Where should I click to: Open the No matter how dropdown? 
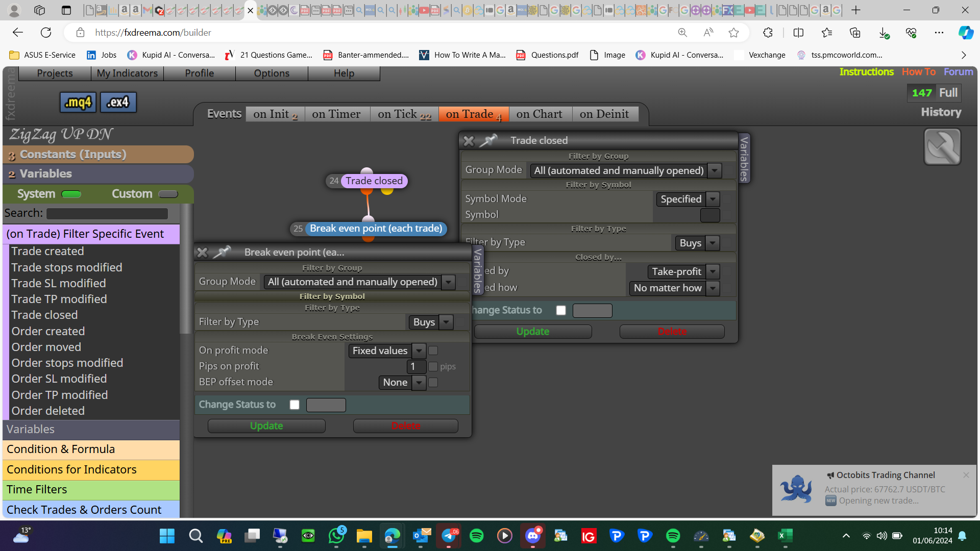tap(674, 288)
